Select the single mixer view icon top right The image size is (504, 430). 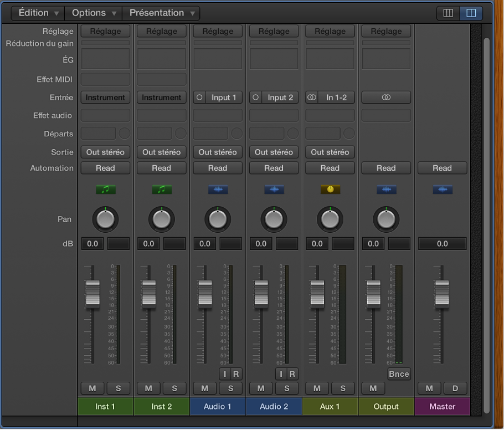coord(448,12)
